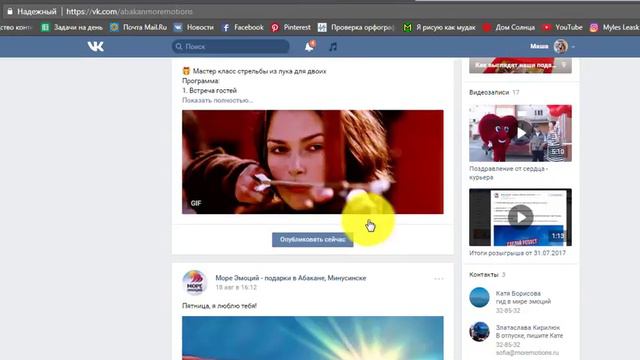The image size is (640, 360).
Task: Open the YouTube bookmark
Action: 562,27
